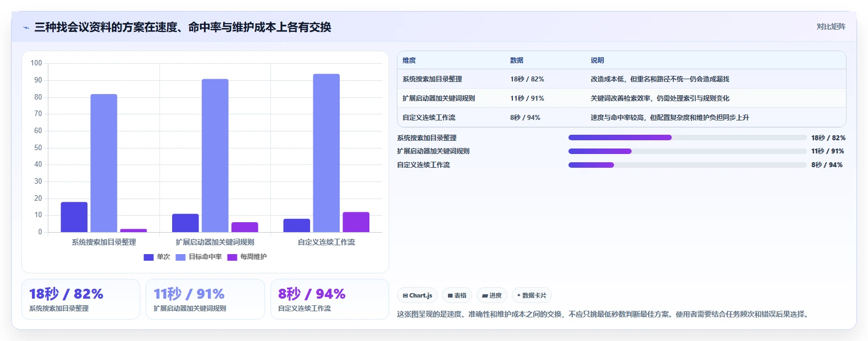Click the 18秒 / 82% value beside progress bar
The width and height of the screenshot is (868, 341).
(828, 138)
